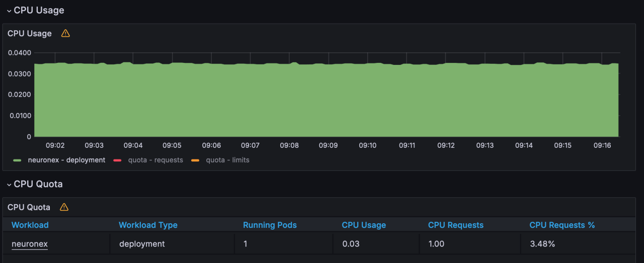Sort table by the CPU Requests column header
Screen dimensions: 644x263
[455, 225]
